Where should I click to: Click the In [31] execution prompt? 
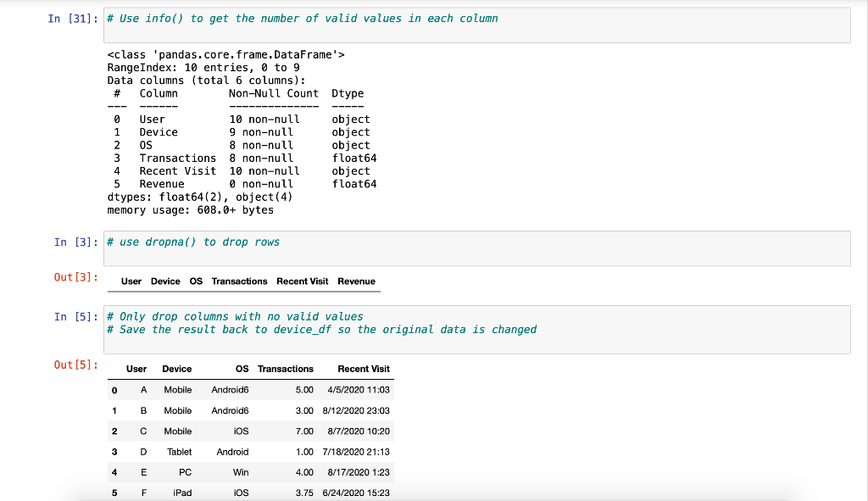(71, 18)
